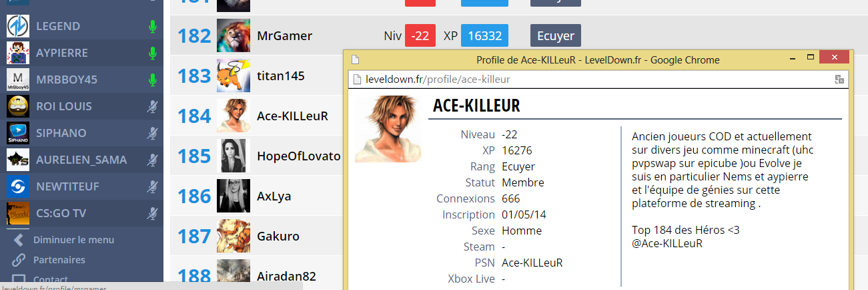Click the ACE-KILLEUR profile heading

pyautogui.click(x=476, y=106)
